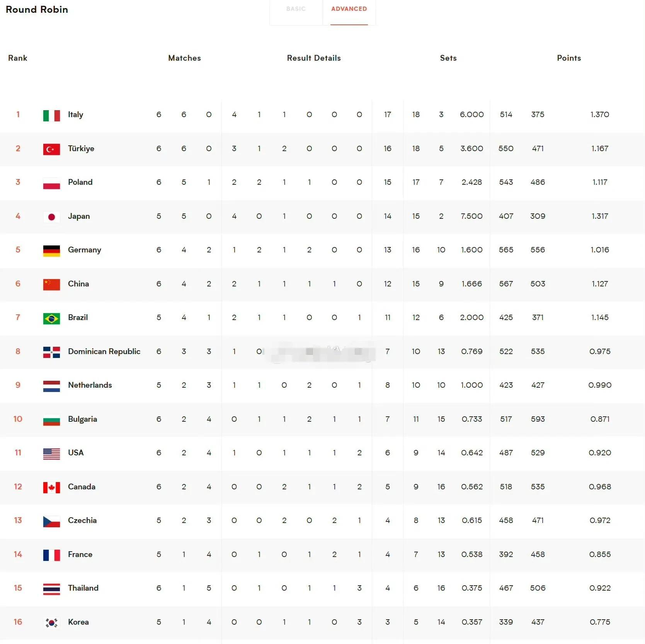The width and height of the screenshot is (645, 644).
Task: Click the Brazil flag icon
Action: (51, 319)
